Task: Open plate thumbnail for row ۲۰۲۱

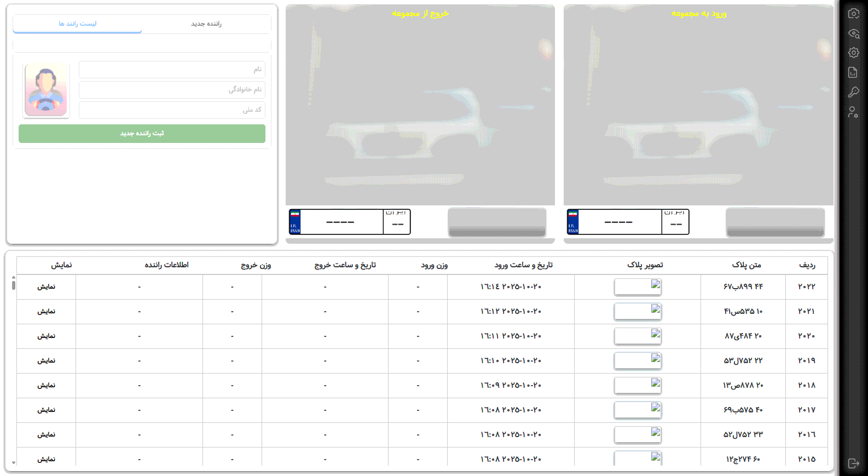Action: (x=638, y=311)
